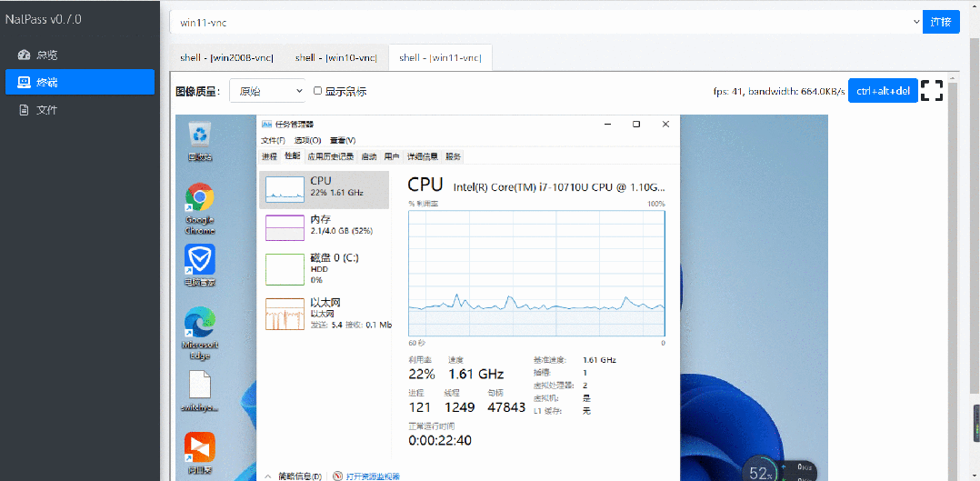This screenshot has width=980, height=481.
Task: Click the 47843 handles value
Action: tap(505, 407)
